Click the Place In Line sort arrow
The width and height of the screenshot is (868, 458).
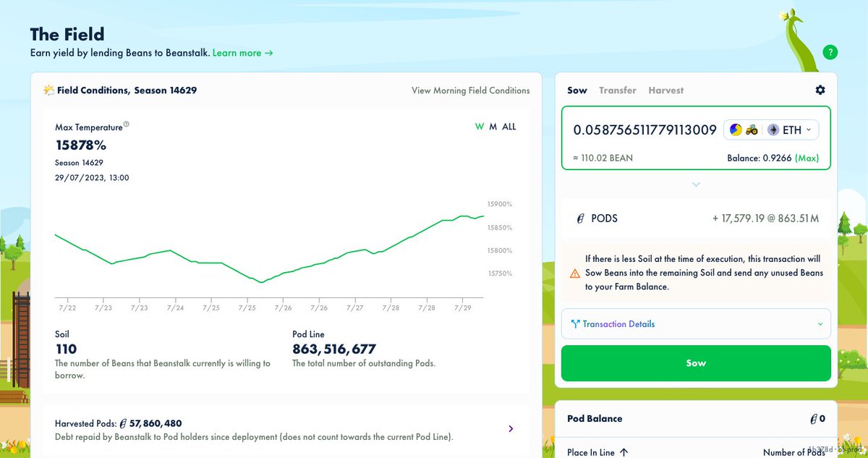point(624,452)
